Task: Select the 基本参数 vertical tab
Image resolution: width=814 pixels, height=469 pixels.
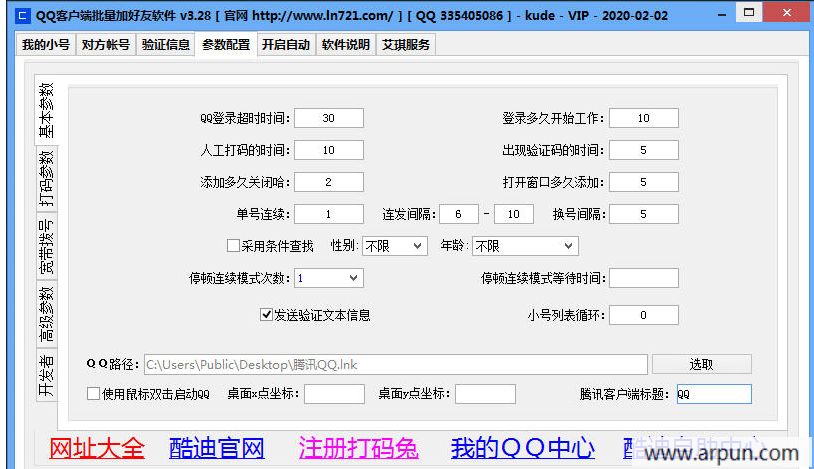Action: click(46, 110)
